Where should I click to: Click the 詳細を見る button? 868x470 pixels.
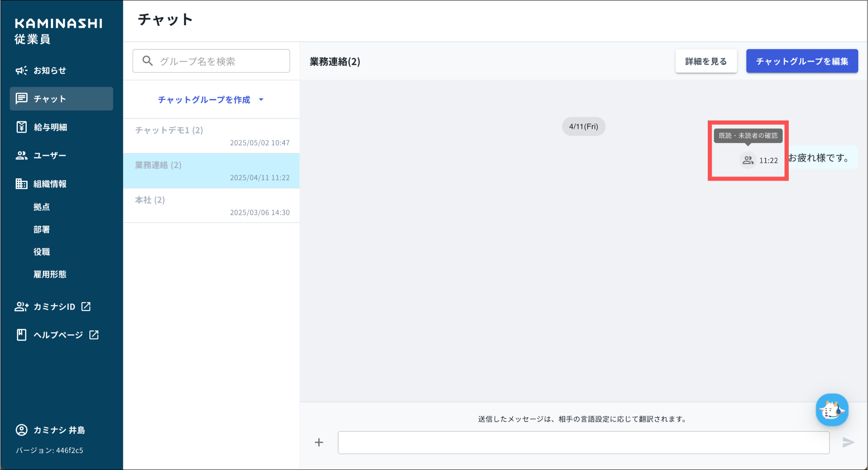coord(706,62)
